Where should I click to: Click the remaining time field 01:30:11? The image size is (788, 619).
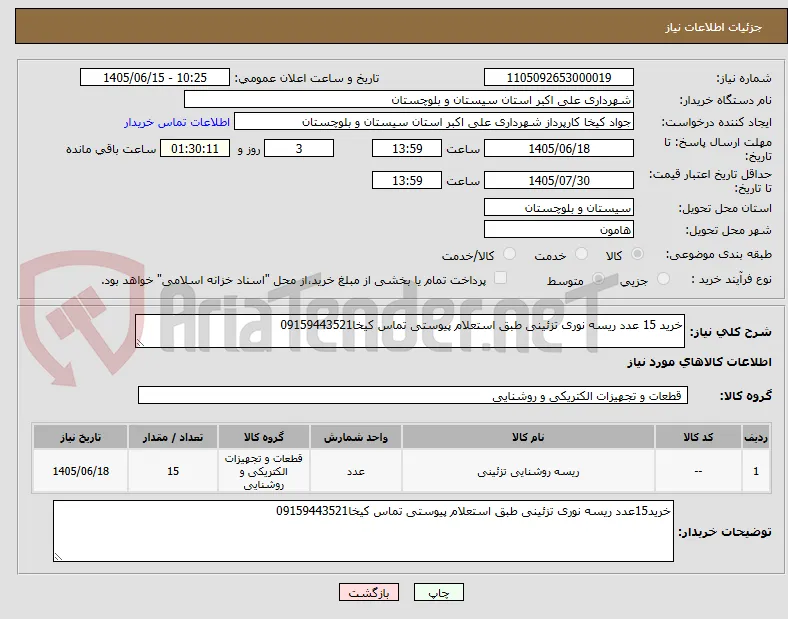[x=195, y=148]
